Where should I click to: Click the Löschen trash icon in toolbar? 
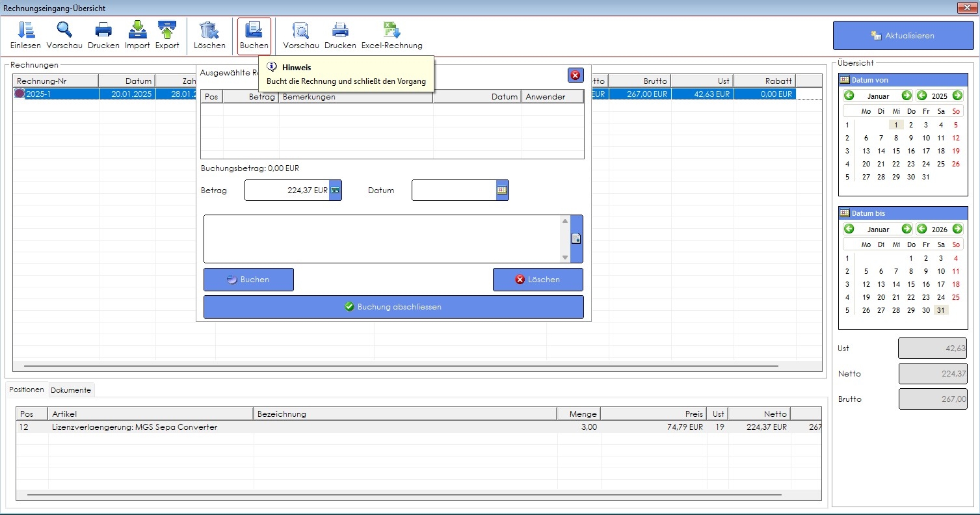[x=209, y=36]
